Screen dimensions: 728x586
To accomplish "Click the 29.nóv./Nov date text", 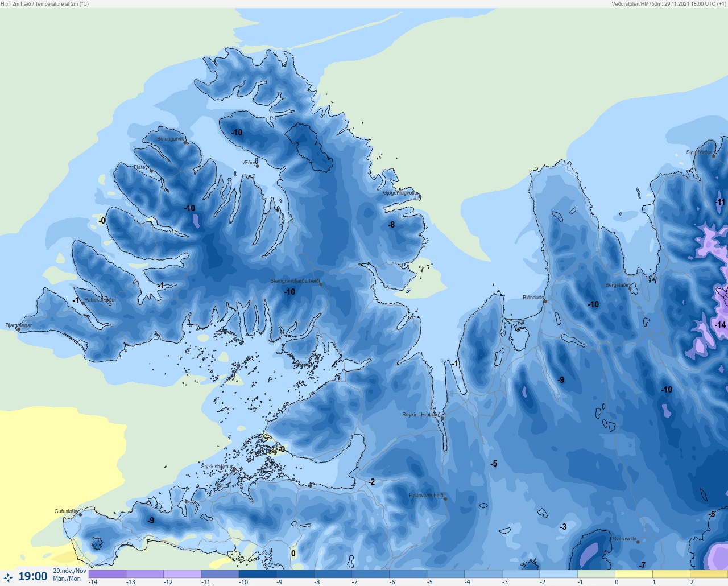I will coord(69,571).
